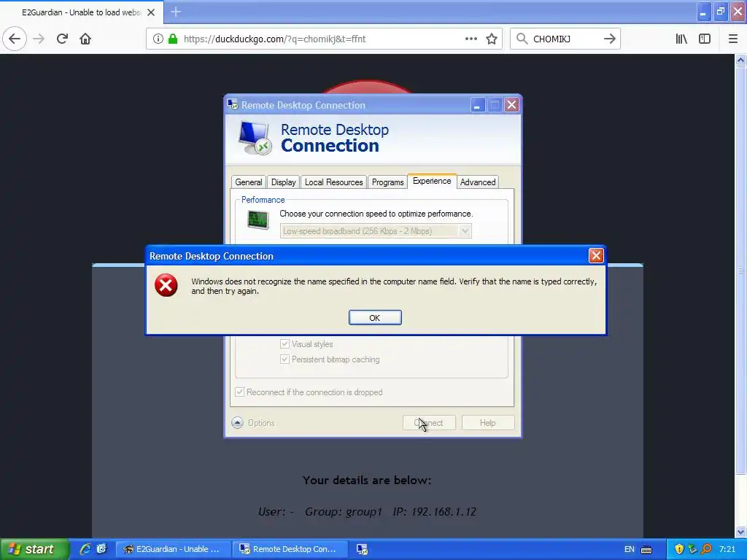The image size is (747, 560).
Task: Close the E2Guardian browser tab
Action: pyautogui.click(x=151, y=12)
